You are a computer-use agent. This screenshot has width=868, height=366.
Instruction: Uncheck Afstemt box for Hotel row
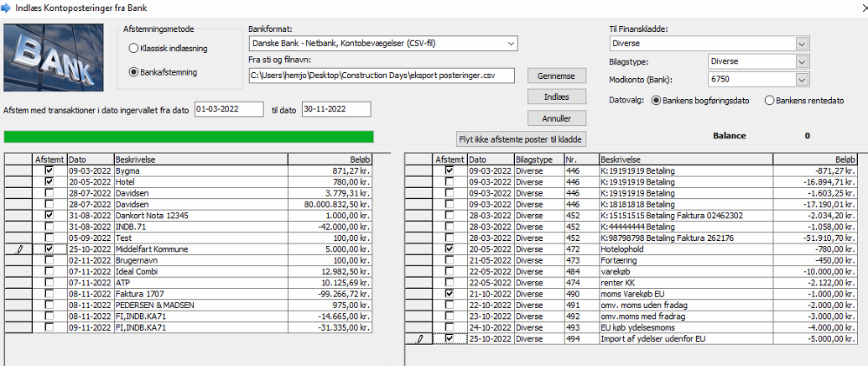coord(49,181)
